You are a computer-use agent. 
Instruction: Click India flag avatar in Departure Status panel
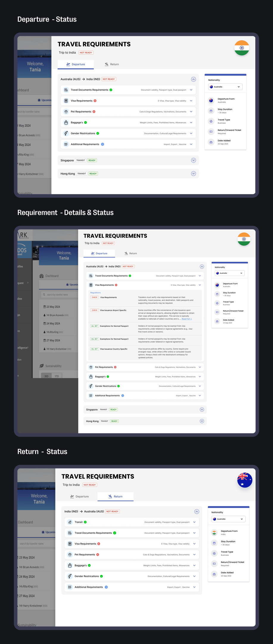pyautogui.click(x=242, y=48)
